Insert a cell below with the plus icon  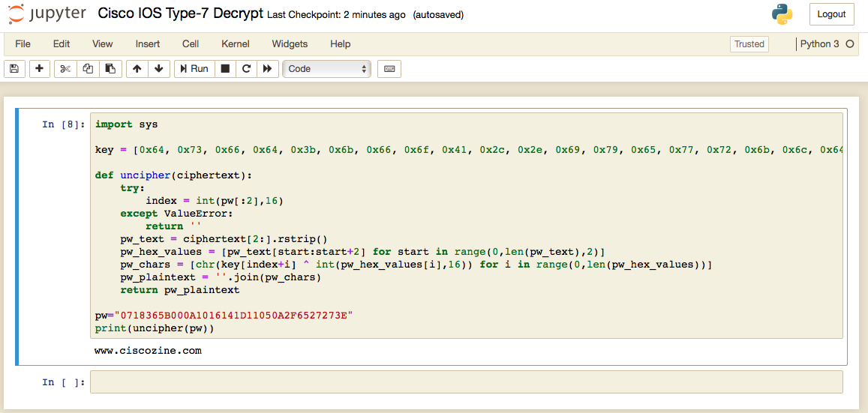(39, 68)
